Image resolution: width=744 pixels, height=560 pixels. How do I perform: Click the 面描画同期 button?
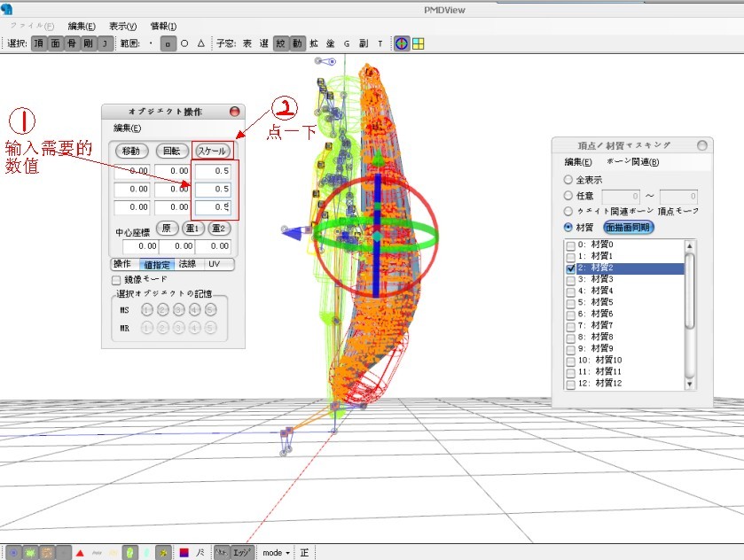(628, 227)
